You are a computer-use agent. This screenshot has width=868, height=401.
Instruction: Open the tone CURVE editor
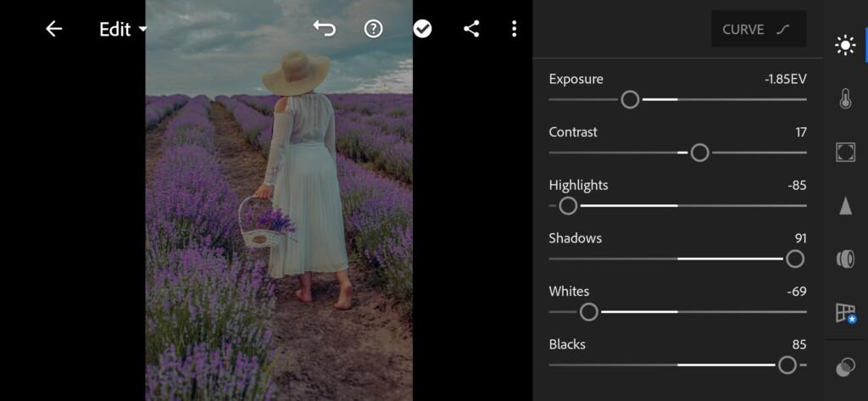759,29
